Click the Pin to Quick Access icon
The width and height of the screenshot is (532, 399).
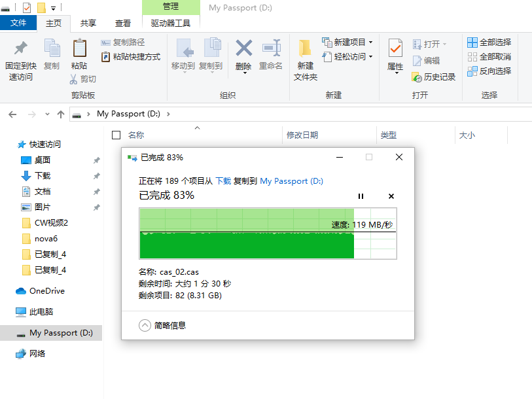[x=20, y=50]
